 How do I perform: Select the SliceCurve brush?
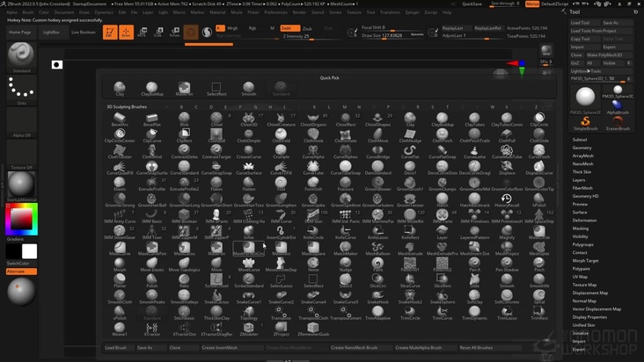point(410,280)
